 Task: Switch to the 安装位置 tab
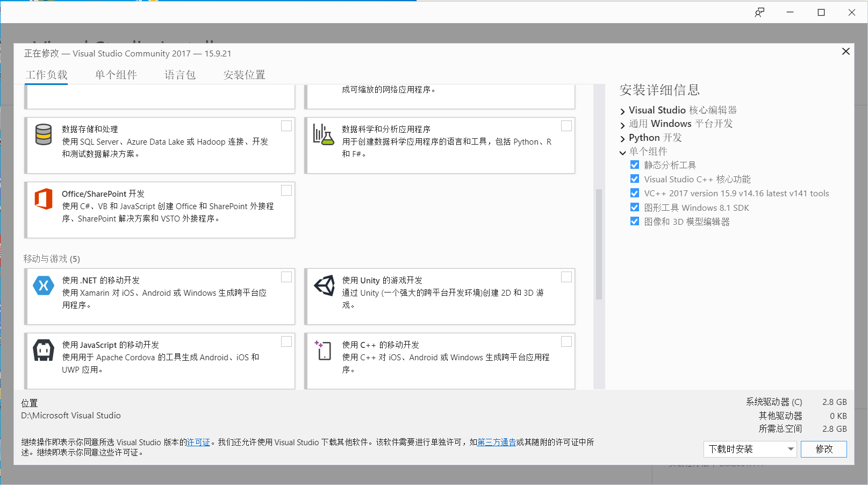245,75
